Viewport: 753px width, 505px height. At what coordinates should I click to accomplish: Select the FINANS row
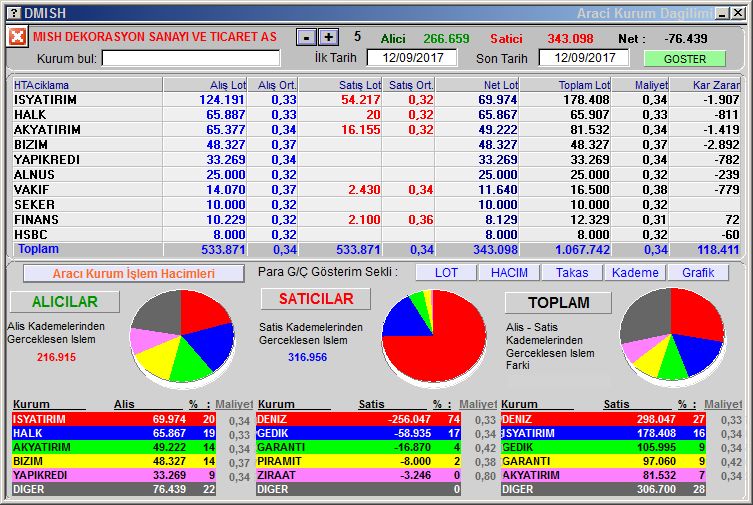click(376, 219)
